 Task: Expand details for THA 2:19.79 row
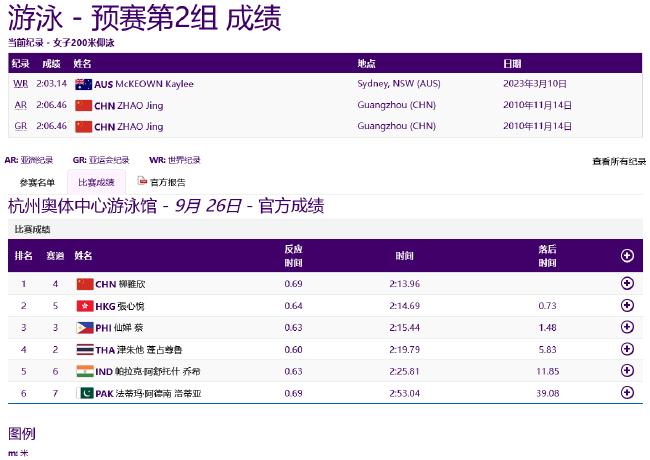coord(627,349)
